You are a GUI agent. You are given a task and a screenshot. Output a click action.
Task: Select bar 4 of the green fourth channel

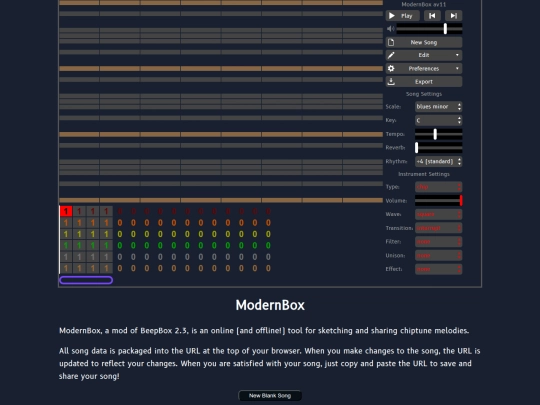tap(106, 246)
